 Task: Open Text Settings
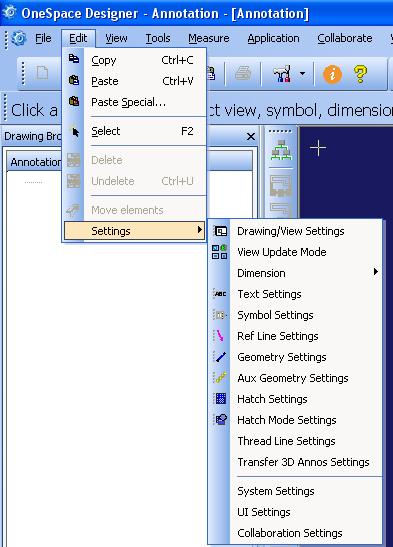295,294
